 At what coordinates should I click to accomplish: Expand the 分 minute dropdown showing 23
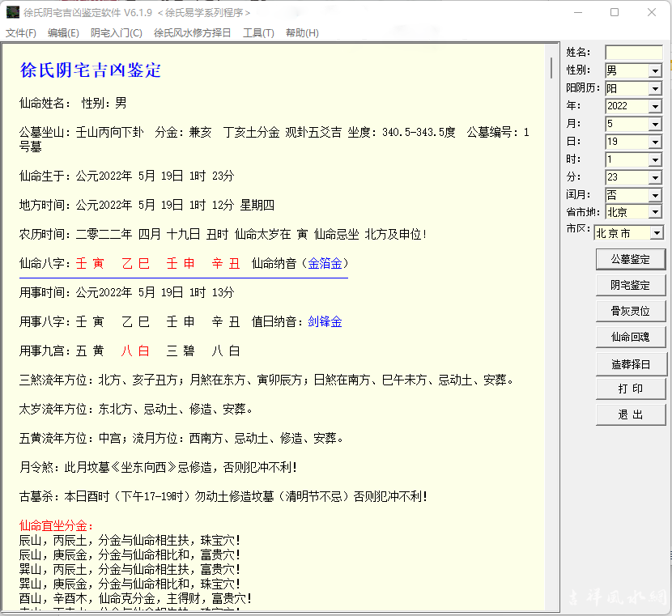click(x=655, y=177)
